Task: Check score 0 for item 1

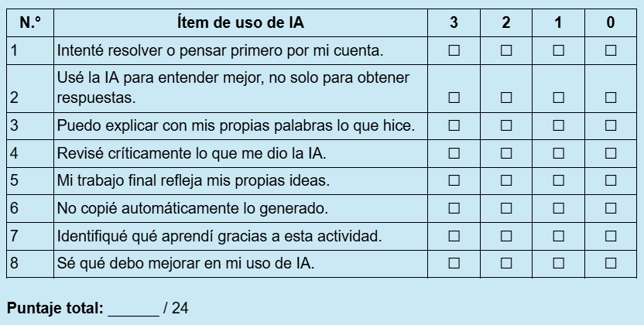Action: pyautogui.click(x=611, y=51)
